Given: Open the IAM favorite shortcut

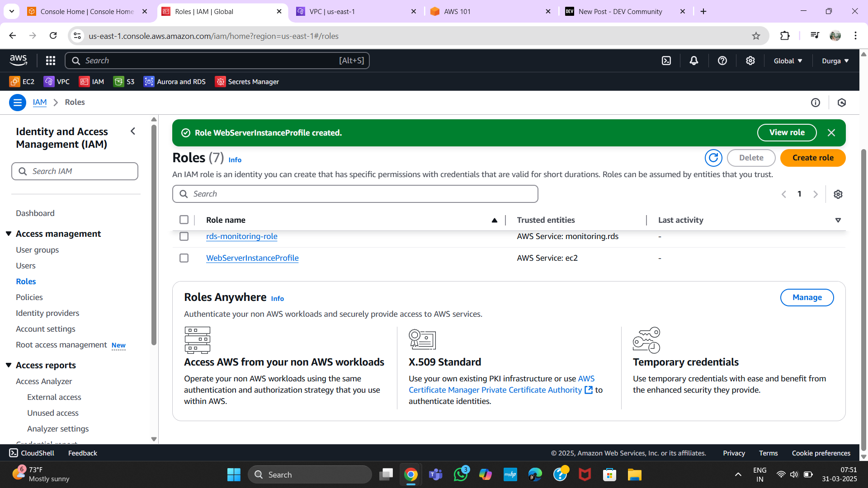Looking at the screenshot, I should point(92,82).
